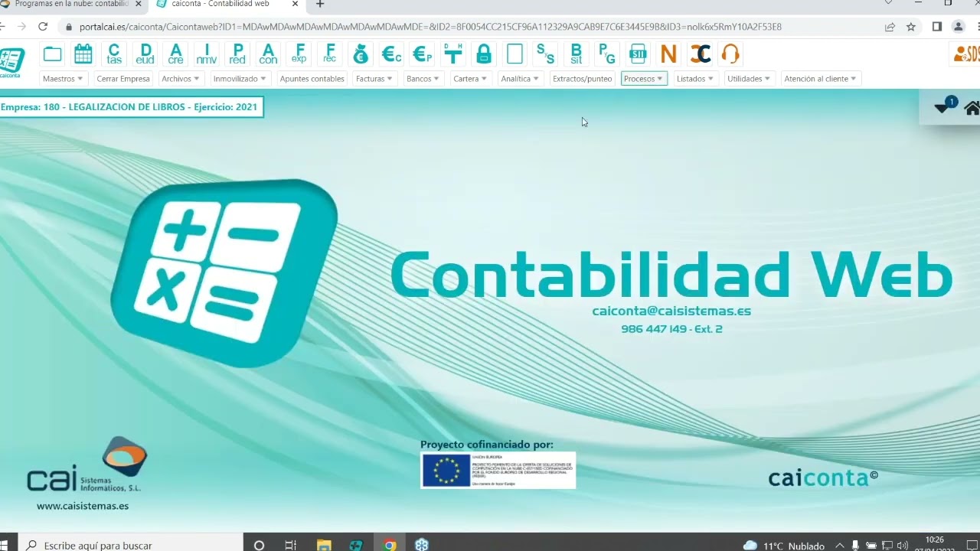Go to home via house icon
Viewport: 980px width, 551px height.
tap(972, 108)
